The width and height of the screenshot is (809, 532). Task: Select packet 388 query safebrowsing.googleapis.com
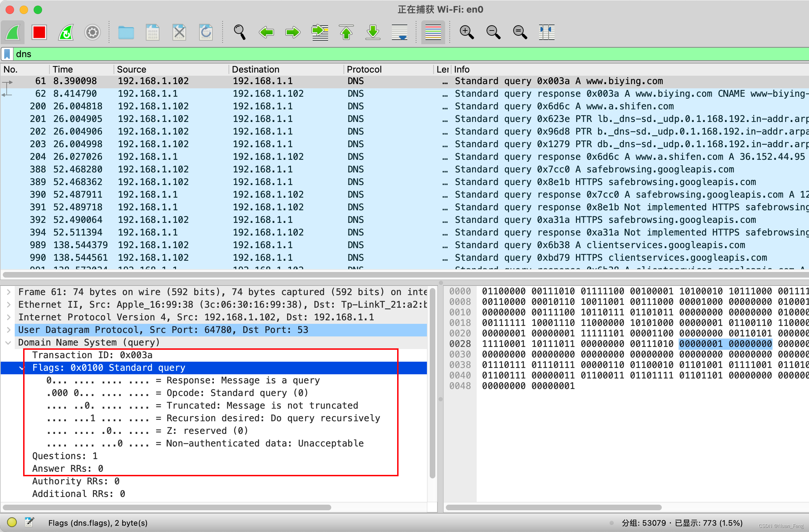[404, 169]
